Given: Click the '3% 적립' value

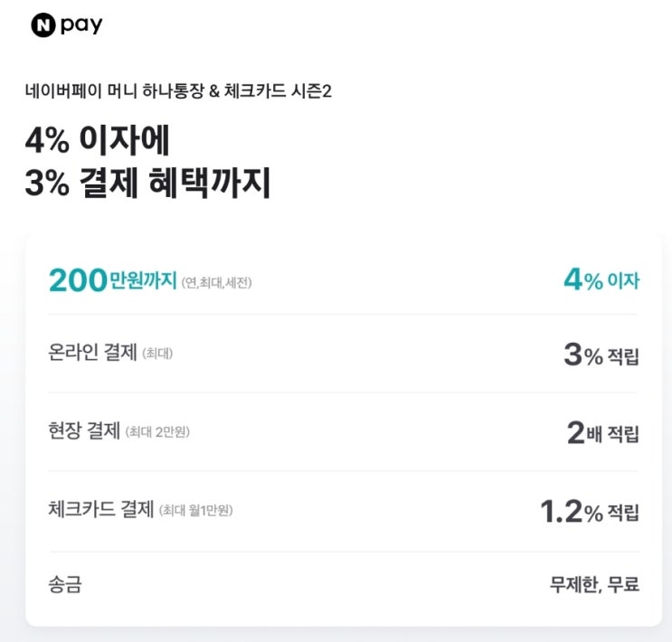Looking at the screenshot, I should pyautogui.click(x=601, y=355).
